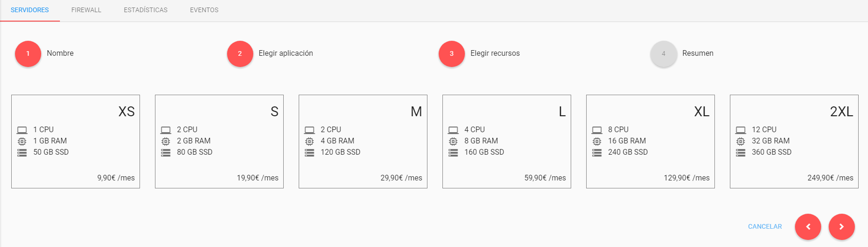Open the Firewall tab

click(86, 10)
